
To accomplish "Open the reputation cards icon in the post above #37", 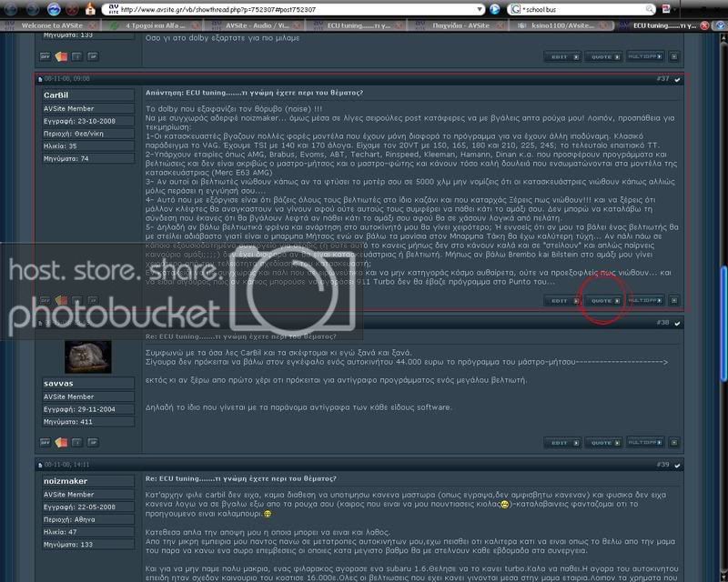I will point(61,56).
